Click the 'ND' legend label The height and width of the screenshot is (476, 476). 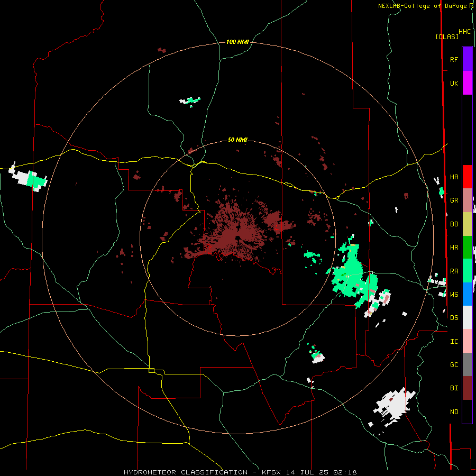454,412
